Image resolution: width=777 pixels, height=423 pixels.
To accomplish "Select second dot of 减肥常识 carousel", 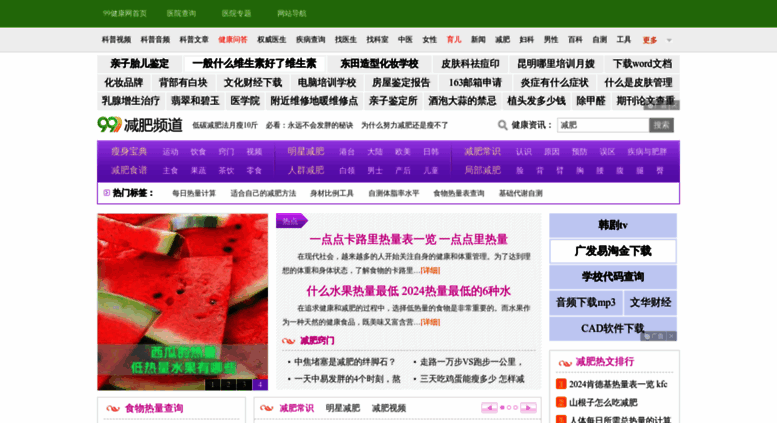I will coord(509,408).
